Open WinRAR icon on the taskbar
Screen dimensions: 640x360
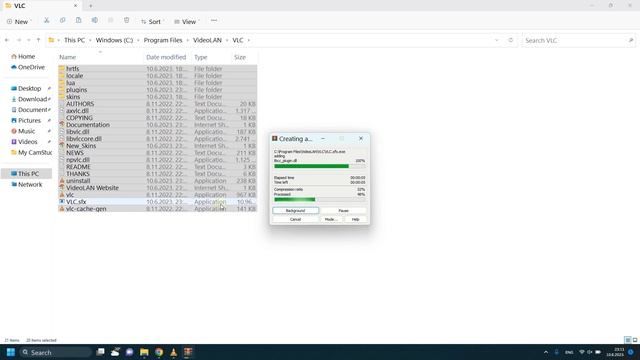188,352
